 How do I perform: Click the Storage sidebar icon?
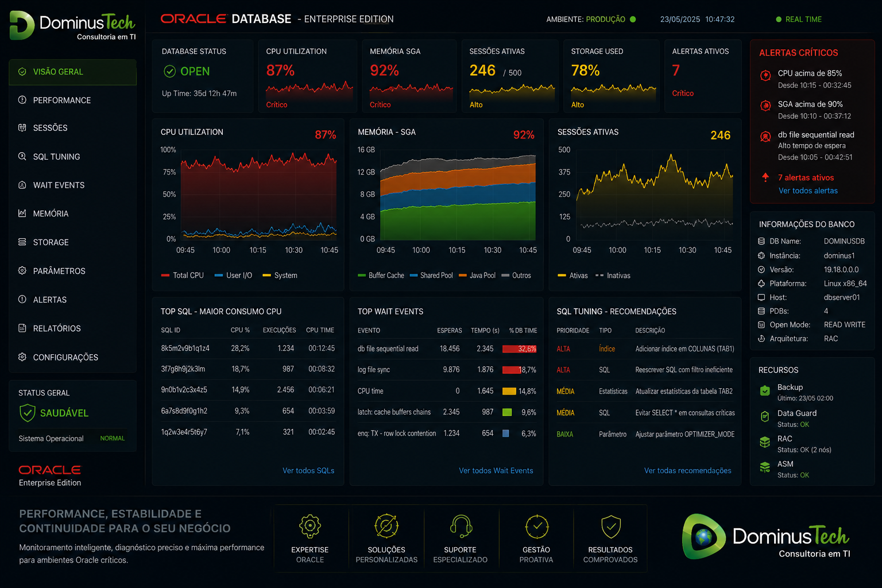click(22, 242)
